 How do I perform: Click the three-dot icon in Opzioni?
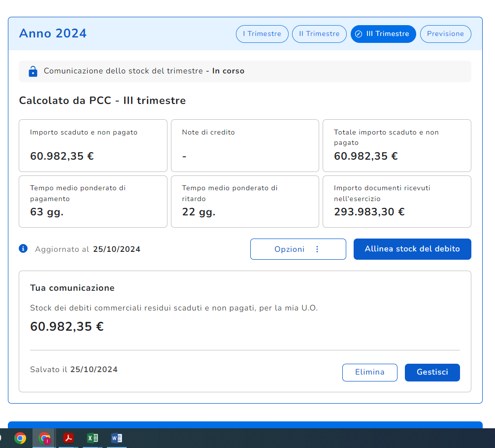pyautogui.click(x=317, y=249)
